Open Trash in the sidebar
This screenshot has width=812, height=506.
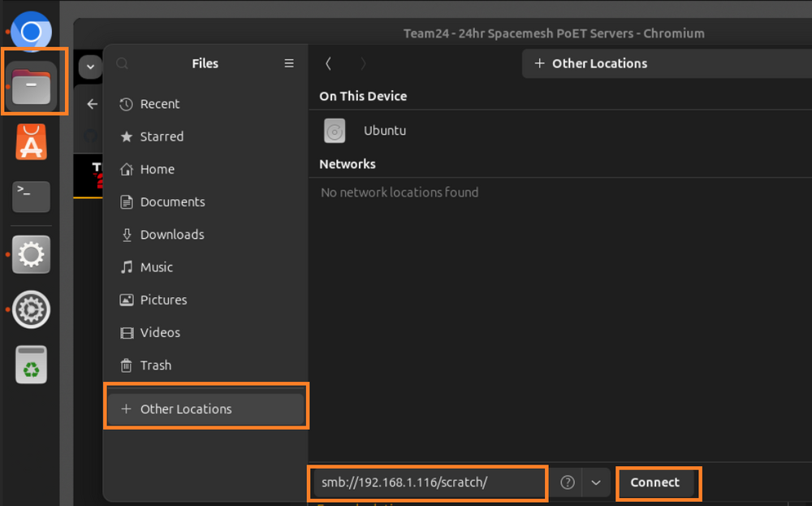(x=206, y=365)
